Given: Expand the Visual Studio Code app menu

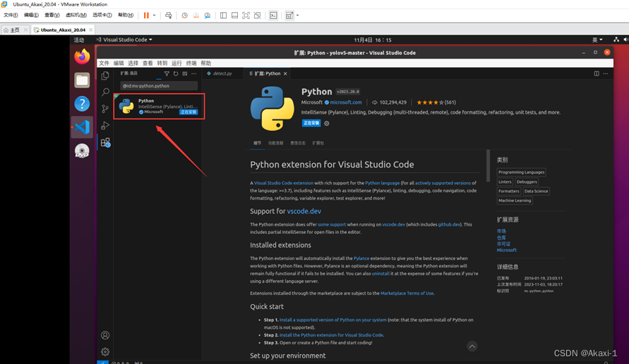Looking at the screenshot, I should [x=127, y=40].
